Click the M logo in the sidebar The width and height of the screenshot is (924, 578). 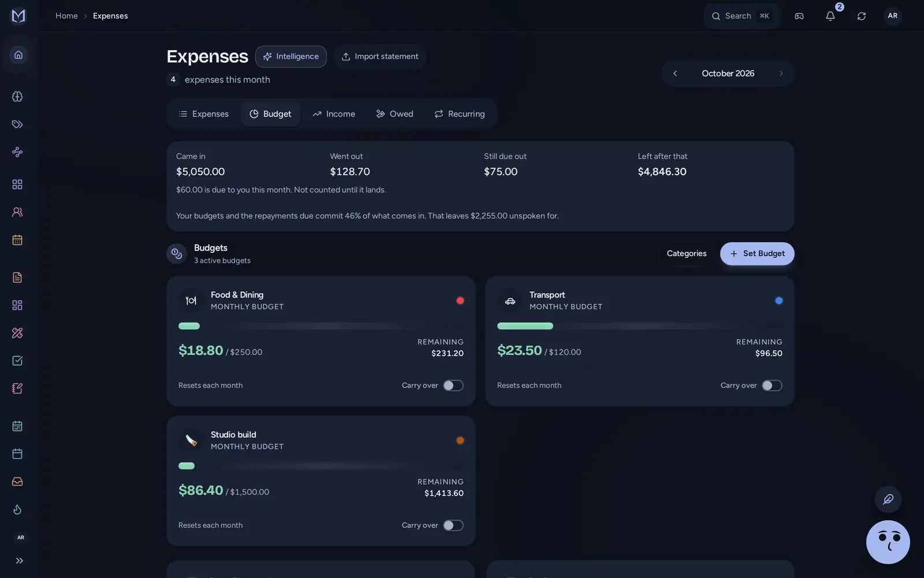[18, 16]
